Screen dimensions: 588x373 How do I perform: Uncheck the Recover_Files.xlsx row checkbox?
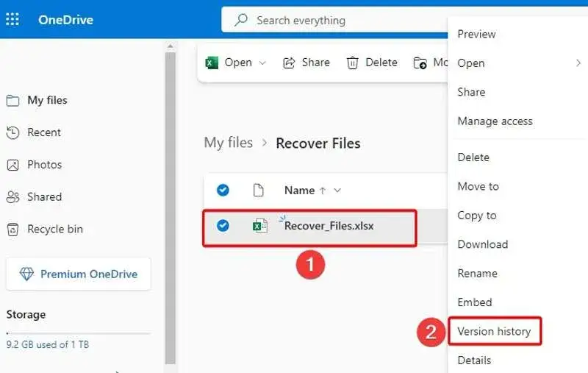(x=223, y=226)
